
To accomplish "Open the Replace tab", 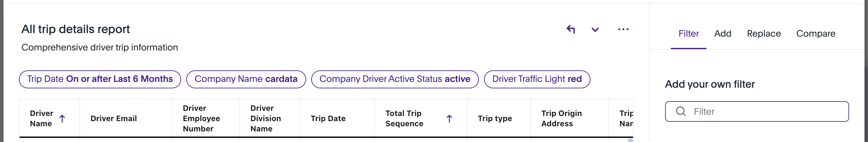I will click(764, 33).
